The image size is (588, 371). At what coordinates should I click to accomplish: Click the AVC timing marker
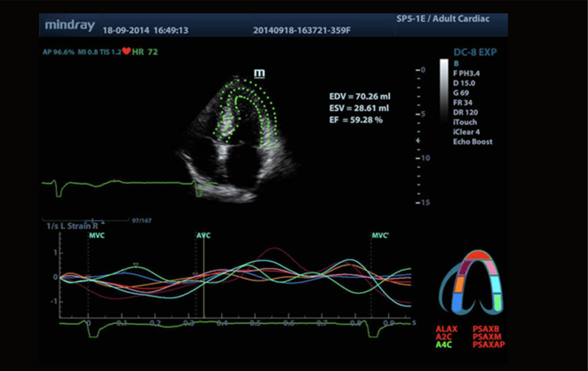[x=203, y=236]
